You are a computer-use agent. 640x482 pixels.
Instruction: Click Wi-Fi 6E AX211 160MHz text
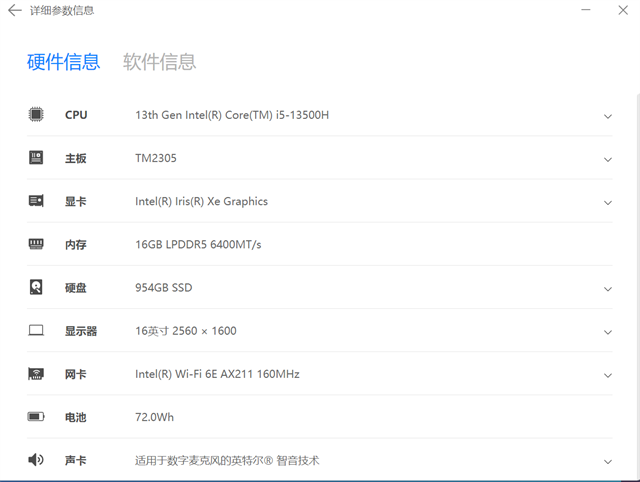point(218,374)
